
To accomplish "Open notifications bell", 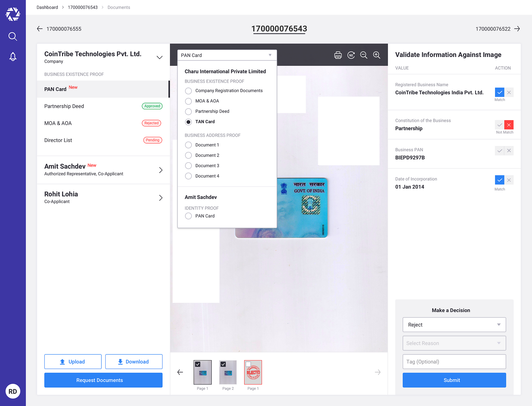I will coord(13,56).
